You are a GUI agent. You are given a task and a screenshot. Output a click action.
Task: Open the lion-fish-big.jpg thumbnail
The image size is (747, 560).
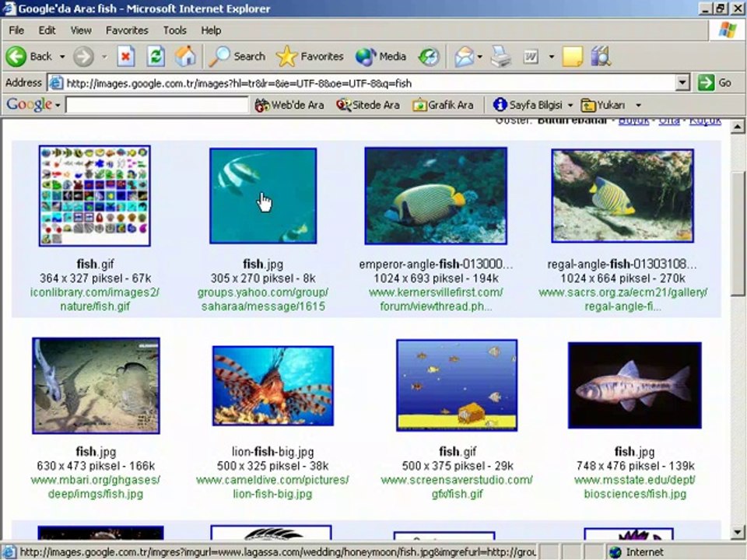click(x=273, y=386)
